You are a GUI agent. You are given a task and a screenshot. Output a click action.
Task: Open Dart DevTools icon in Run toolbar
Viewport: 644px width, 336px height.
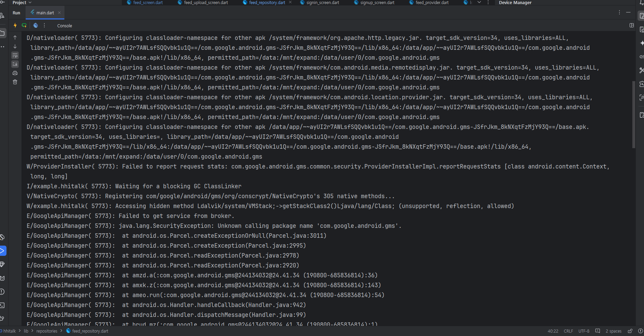point(35,25)
